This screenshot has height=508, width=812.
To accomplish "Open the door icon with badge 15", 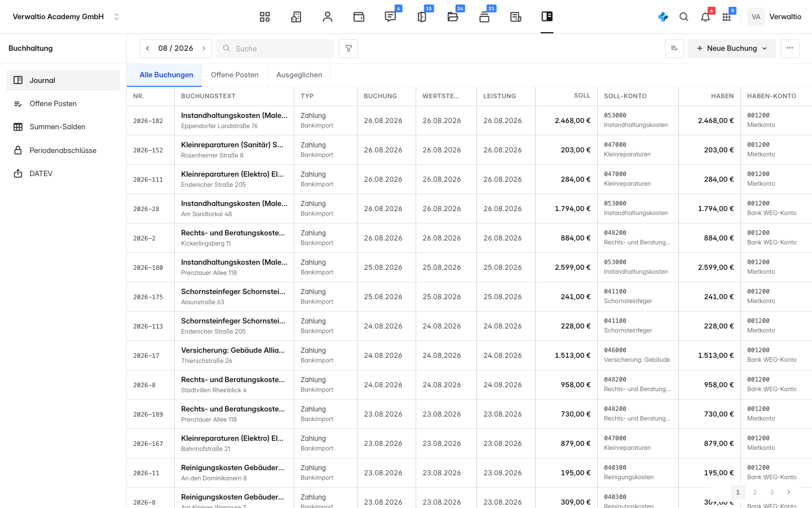I will tap(422, 17).
